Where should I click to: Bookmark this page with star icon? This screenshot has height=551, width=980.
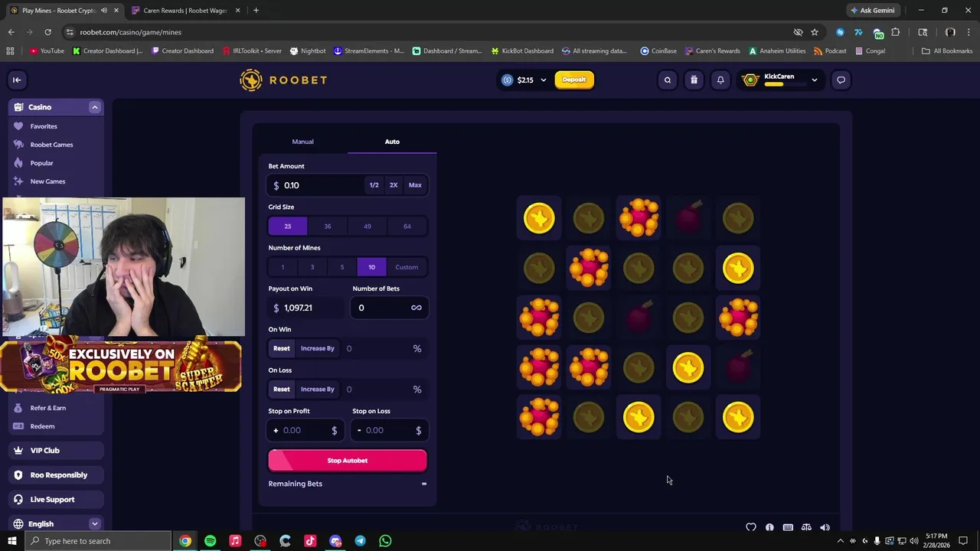coord(815,32)
